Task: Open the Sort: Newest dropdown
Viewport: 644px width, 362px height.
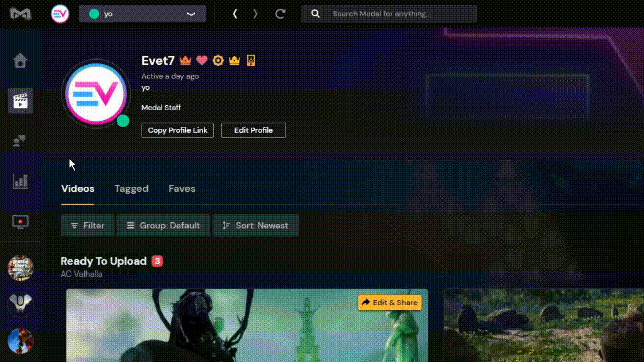Action: pyautogui.click(x=256, y=225)
